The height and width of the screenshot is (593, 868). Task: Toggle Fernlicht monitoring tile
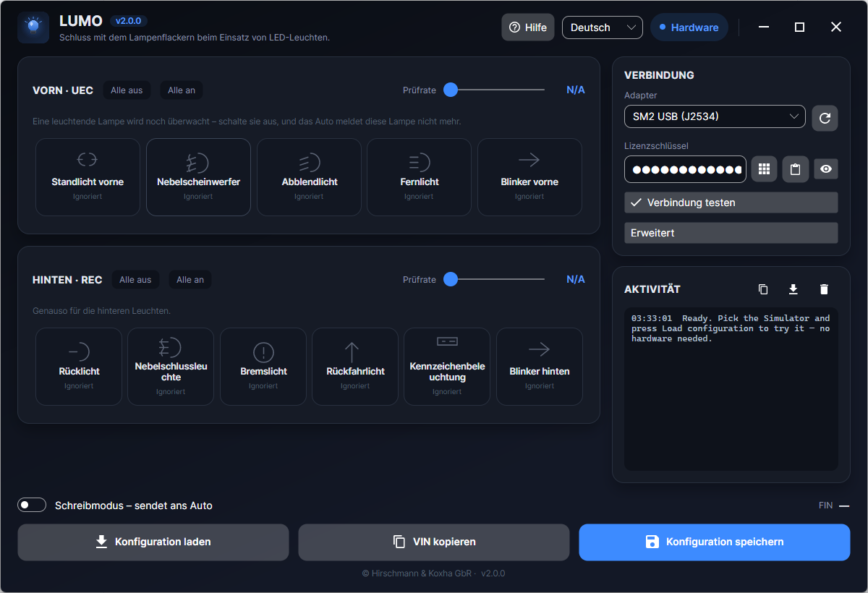(420, 177)
